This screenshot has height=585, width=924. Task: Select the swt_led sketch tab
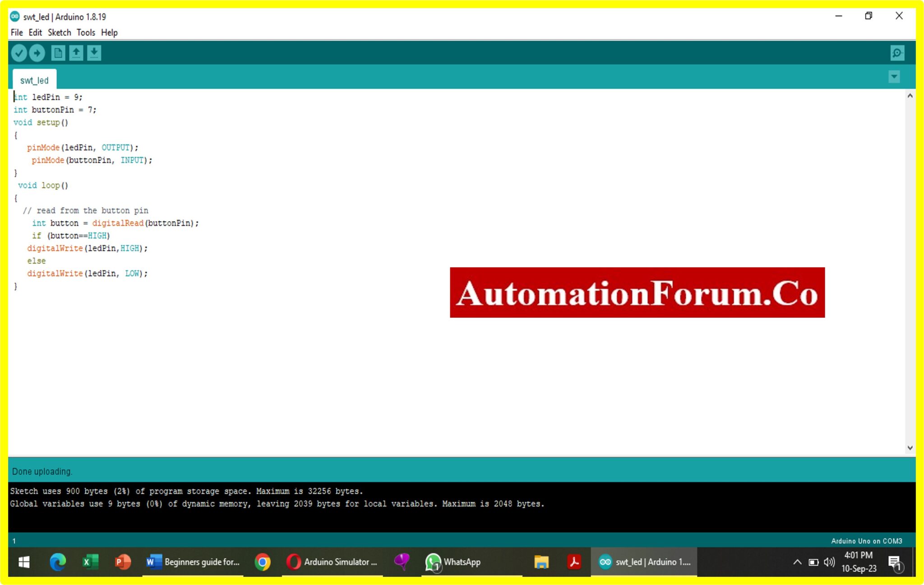35,80
